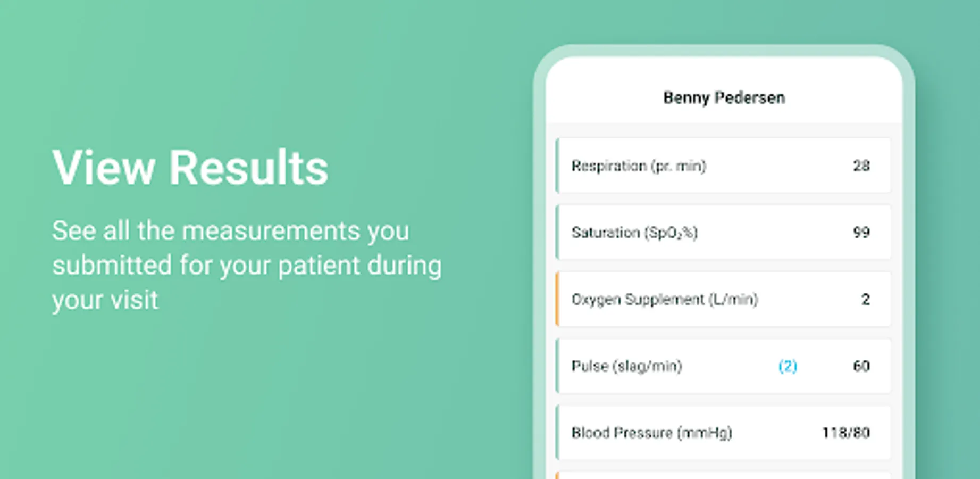Viewport: 980px width, 479px height.
Task: Click the measurements description text paragraph
Action: (246, 265)
